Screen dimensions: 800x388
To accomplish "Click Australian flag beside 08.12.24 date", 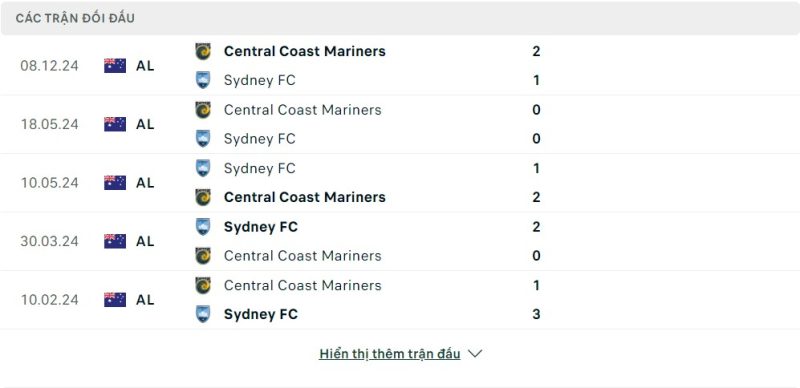I will click(x=115, y=66).
